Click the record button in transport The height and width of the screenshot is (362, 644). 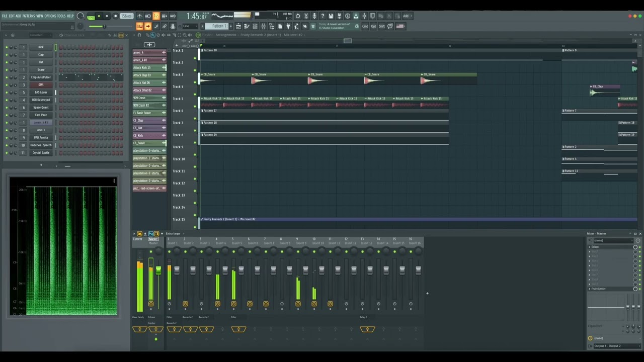click(x=115, y=16)
